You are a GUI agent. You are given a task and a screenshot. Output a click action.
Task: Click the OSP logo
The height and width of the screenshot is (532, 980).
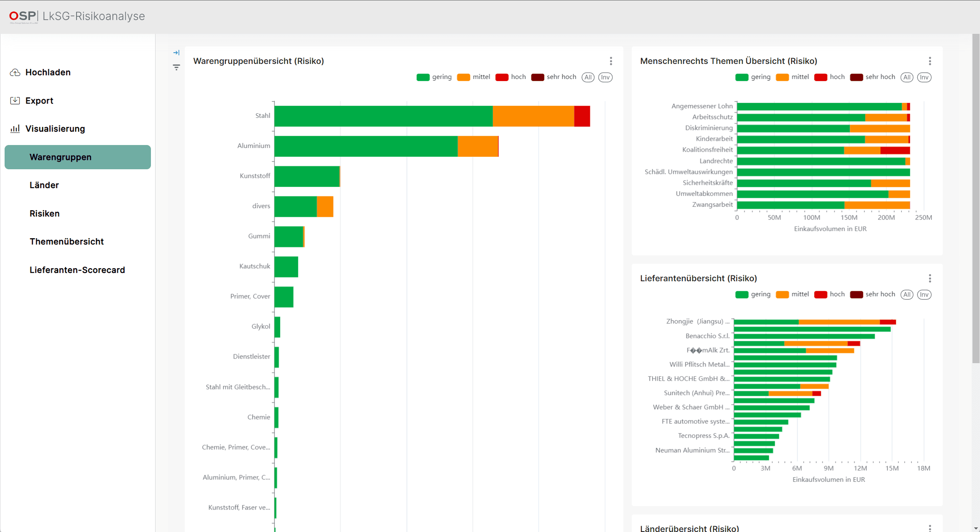pos(23,16)
